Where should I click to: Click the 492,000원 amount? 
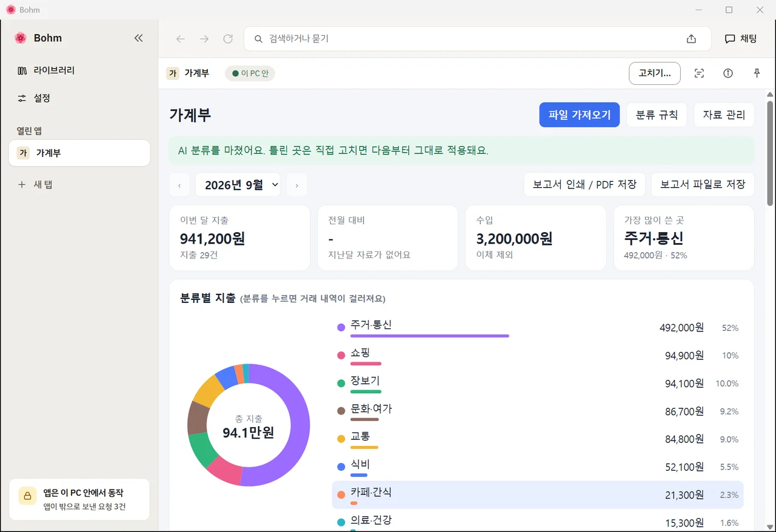[681, 328]
